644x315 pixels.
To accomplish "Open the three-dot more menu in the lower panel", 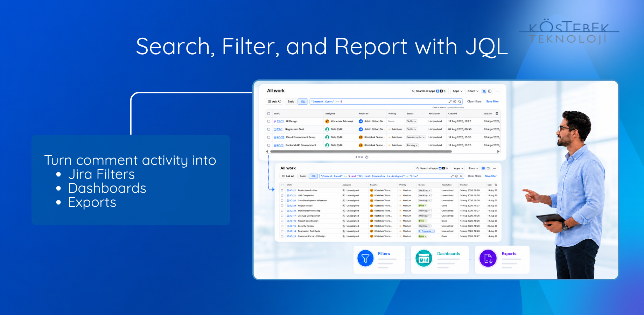I will tap(495, 168).
